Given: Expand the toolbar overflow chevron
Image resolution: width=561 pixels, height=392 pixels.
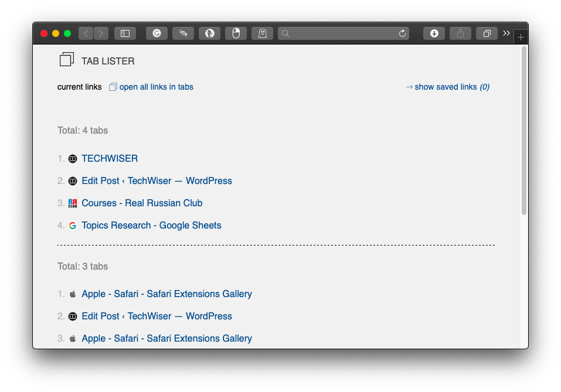Looking at the screenshot, I should tap(506, 33).
